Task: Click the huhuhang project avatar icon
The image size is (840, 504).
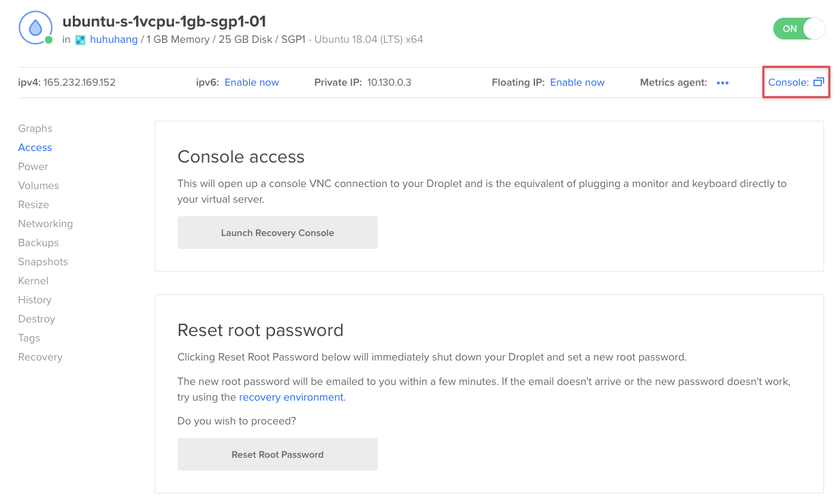Action: pos(80,39)
